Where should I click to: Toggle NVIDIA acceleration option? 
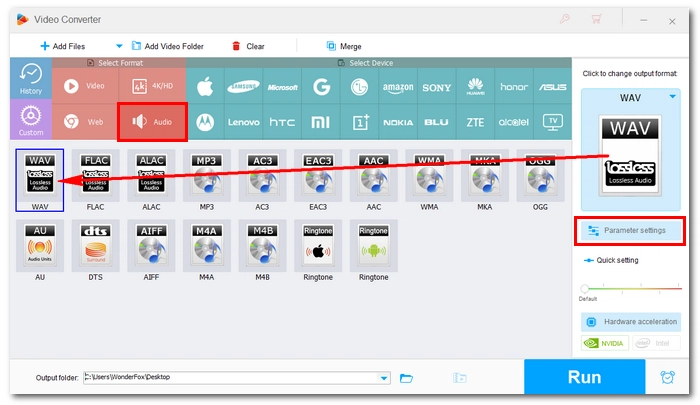[x=605, y=343]
